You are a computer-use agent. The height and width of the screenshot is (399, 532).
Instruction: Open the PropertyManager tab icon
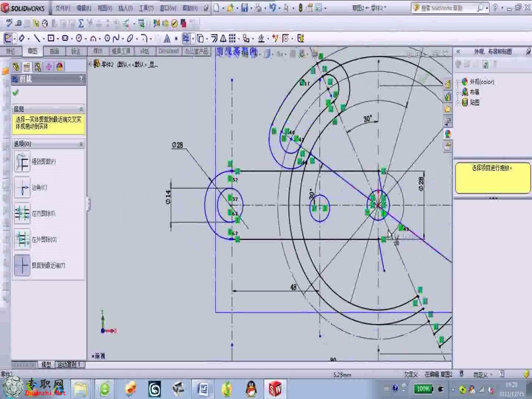pyautogui.click(x=27, y=66)
